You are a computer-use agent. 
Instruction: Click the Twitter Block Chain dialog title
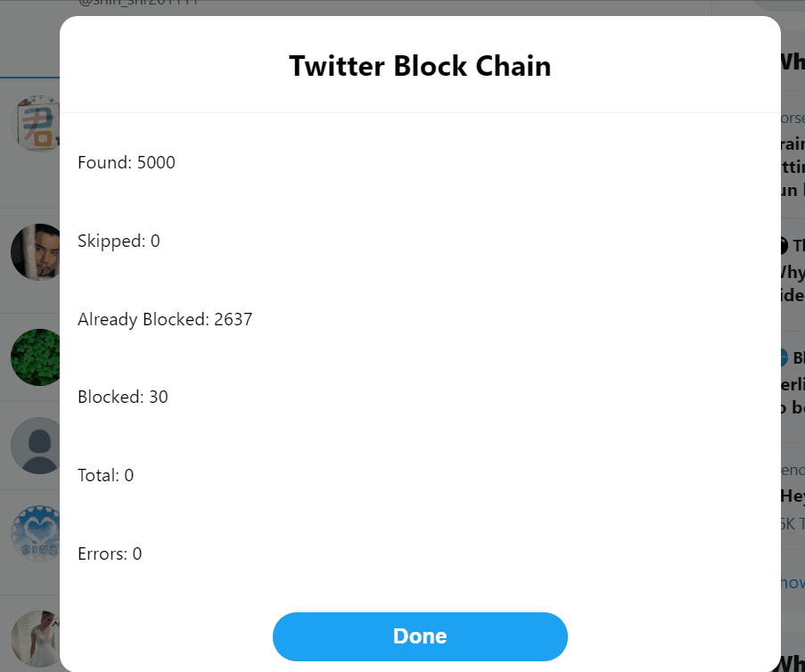420,66
